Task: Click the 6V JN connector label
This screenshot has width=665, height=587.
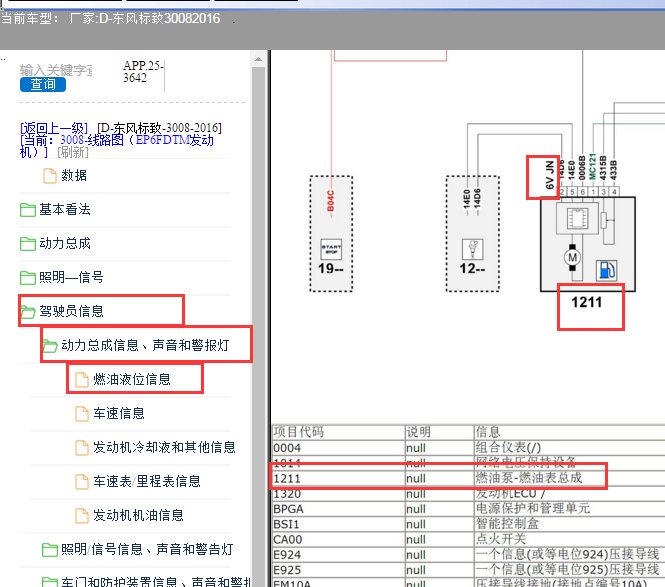Action: (549, 175)
